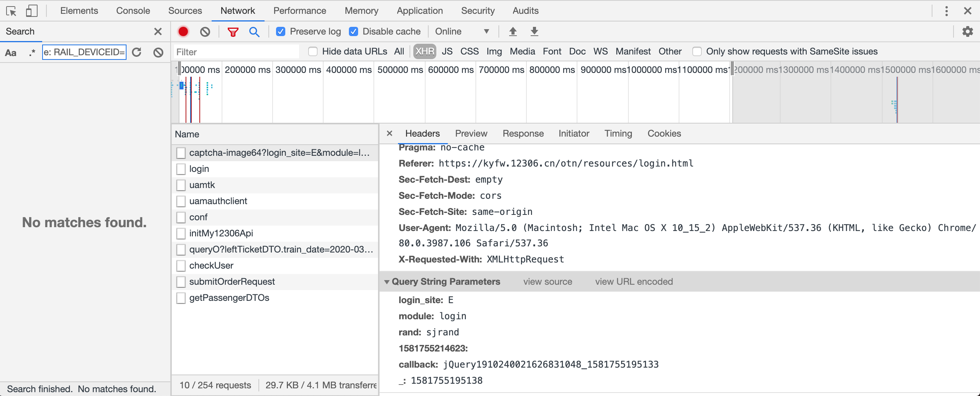Image resolution: width=980 pixels, height=396 pixels.
Task: Collapse the Query String Parameters section
Action: pyautogui.click(x=387, y=282)
